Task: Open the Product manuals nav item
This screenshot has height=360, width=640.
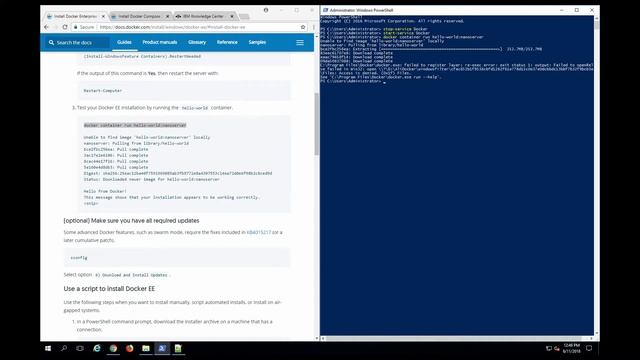Action: tap(160, 42)
